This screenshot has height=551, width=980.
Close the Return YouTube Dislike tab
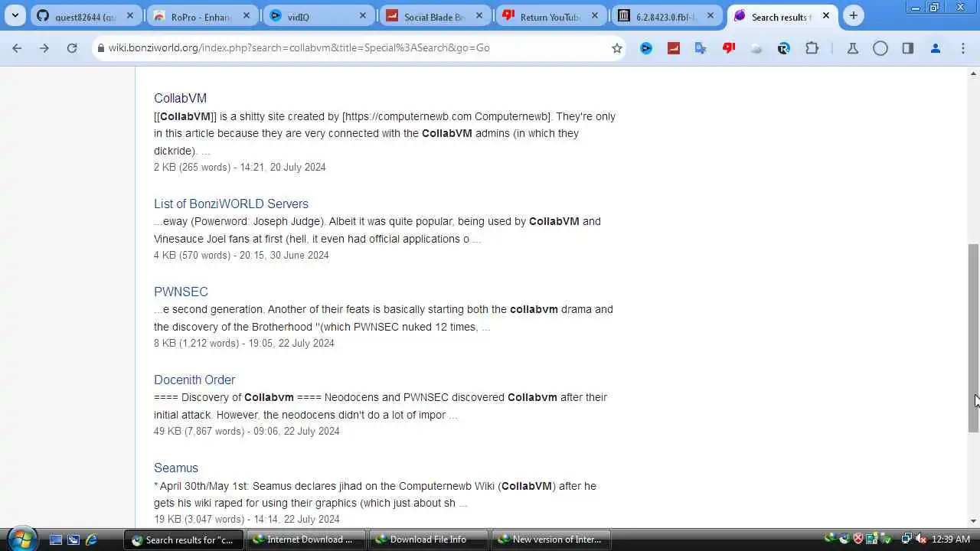coord(595,15)
